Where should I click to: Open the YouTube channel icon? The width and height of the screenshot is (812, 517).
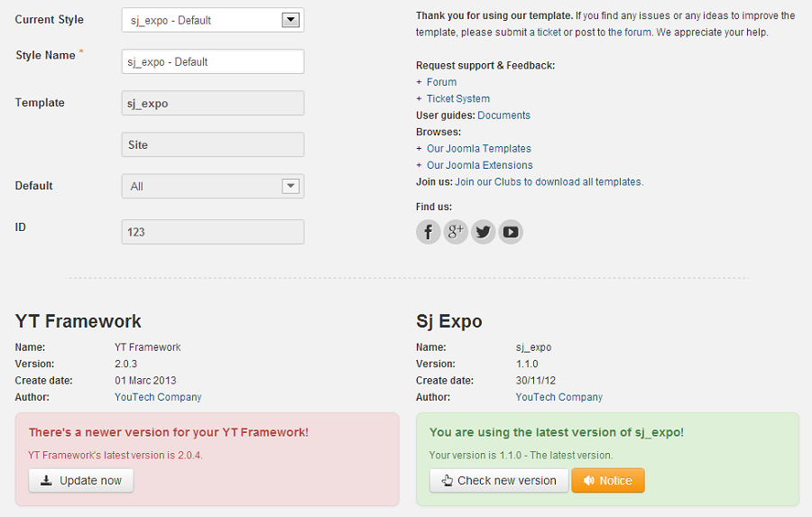click(511, 232)
